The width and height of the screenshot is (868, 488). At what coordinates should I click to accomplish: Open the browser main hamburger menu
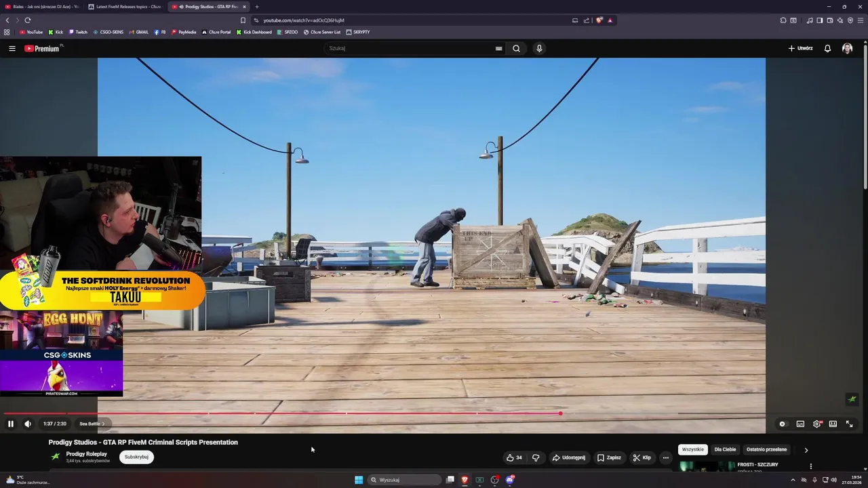click(x=861, y=20)
